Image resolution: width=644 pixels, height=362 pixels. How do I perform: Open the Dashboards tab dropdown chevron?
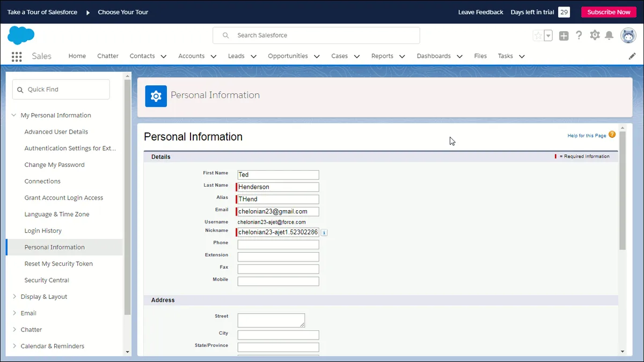pyautogui.click(x=459, y=56)
